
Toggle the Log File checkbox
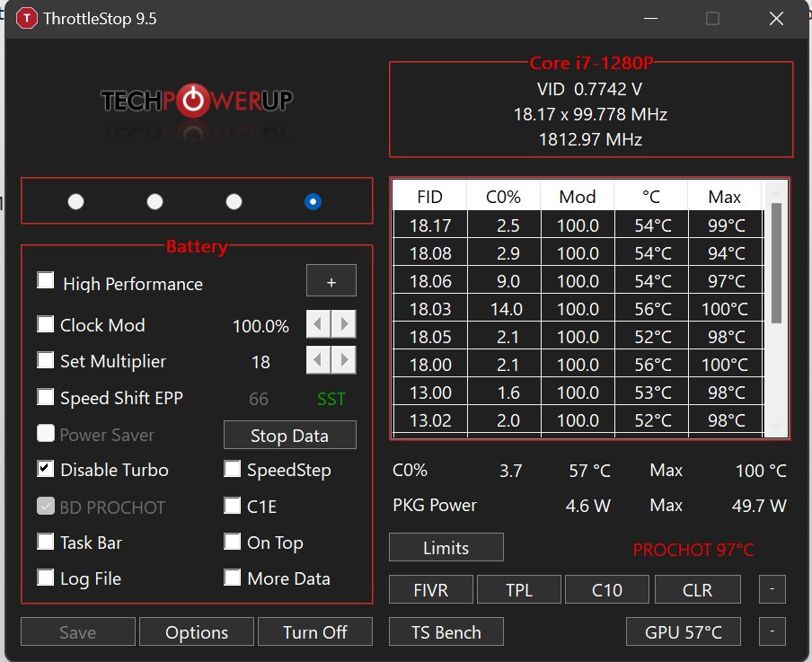pyautogui.click(x=46, y=577)
